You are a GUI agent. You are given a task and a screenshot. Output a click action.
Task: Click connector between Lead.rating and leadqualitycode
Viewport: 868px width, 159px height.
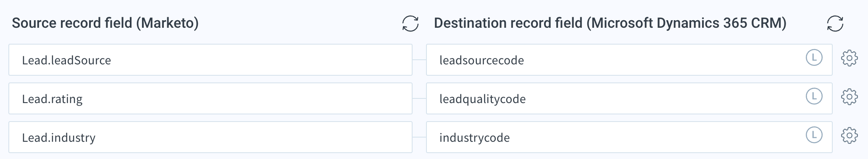(419, 98)
